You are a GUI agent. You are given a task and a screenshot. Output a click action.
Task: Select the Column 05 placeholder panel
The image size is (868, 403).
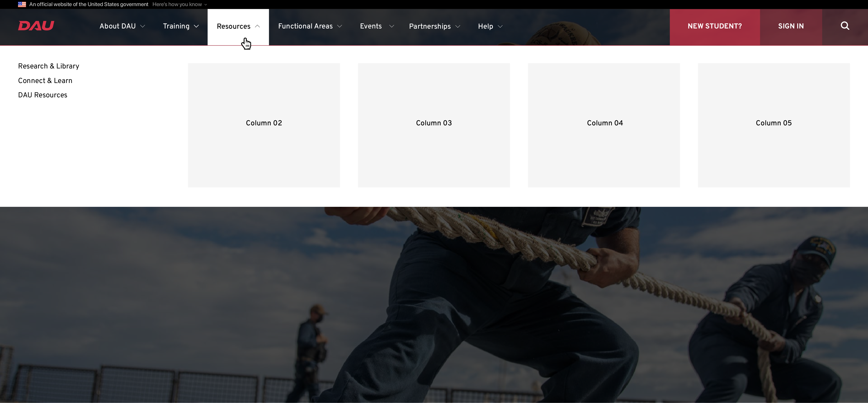point(774,125)
